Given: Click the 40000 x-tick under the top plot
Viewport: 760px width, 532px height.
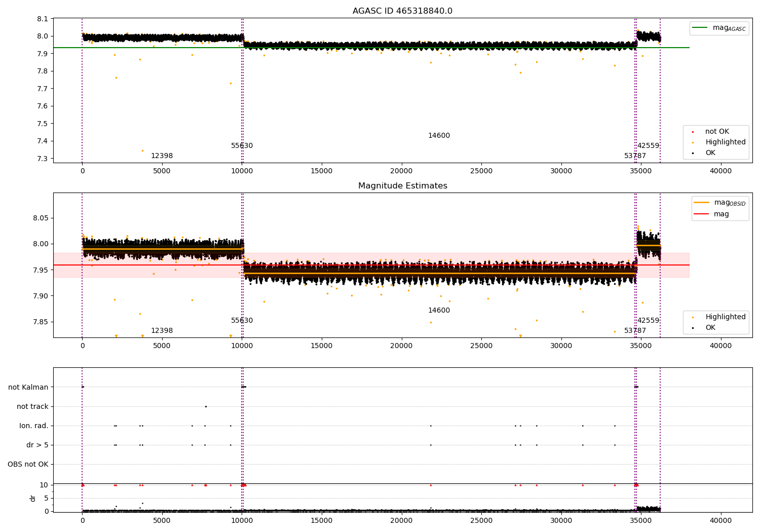Looking at the screenshot, I should [720, 171].
